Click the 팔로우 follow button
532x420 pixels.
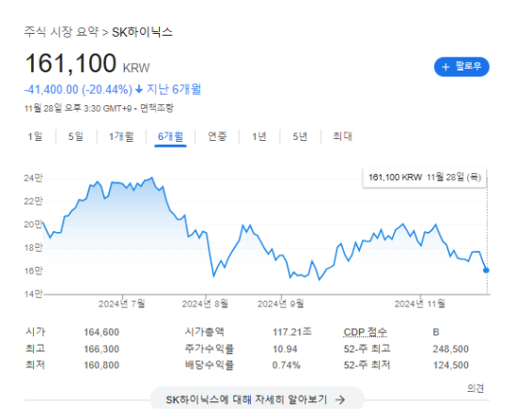coord(462,67)
